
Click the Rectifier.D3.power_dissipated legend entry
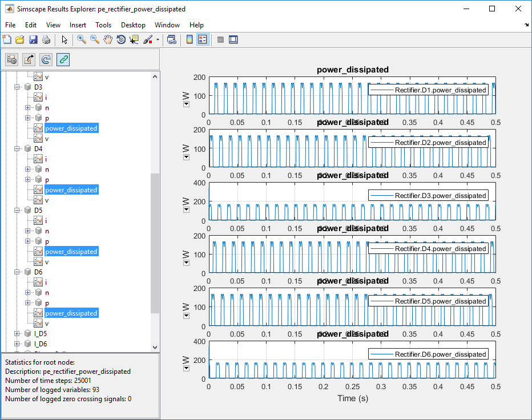pyautogui.click(x=440, y=196)
